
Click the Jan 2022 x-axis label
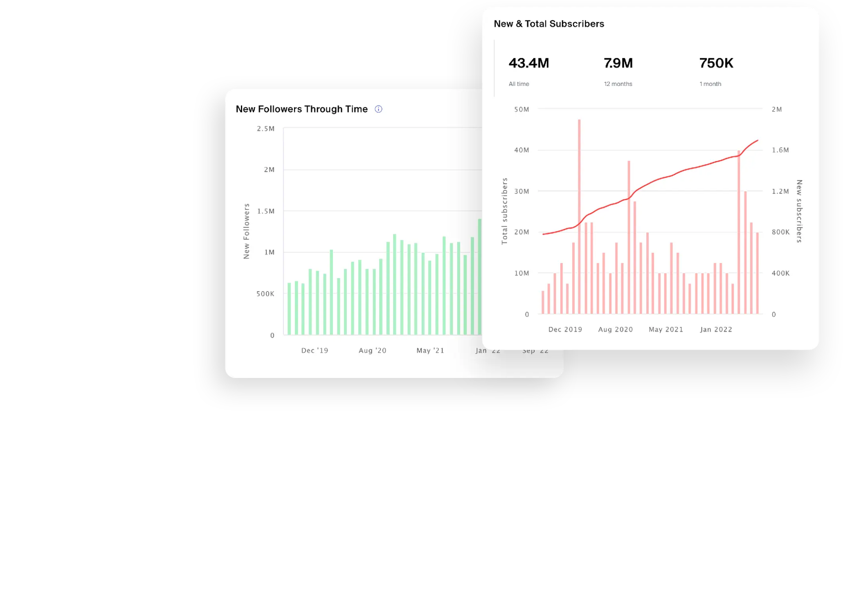tap(716, 330)
